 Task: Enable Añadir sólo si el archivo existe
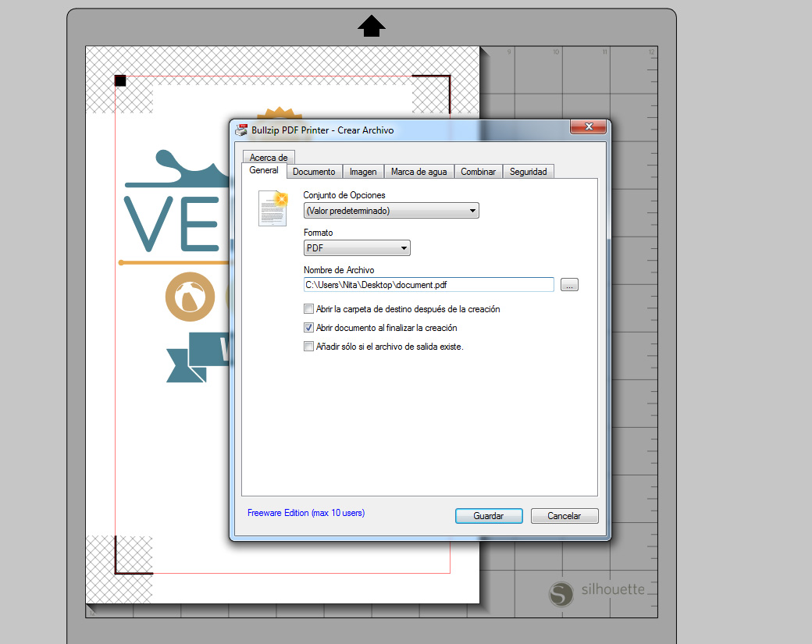pos(308,347)
